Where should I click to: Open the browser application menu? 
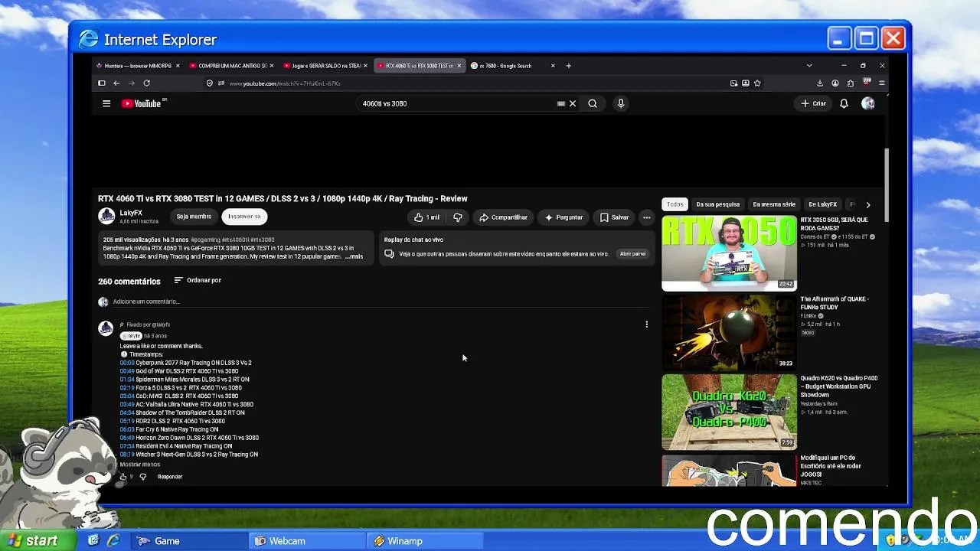[x=882, y=83]
